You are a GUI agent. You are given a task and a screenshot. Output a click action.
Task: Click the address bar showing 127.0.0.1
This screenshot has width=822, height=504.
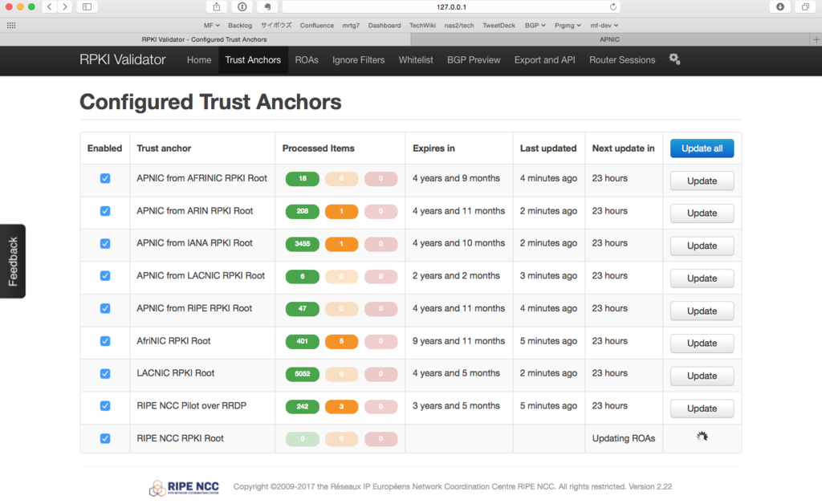point(451,6)
